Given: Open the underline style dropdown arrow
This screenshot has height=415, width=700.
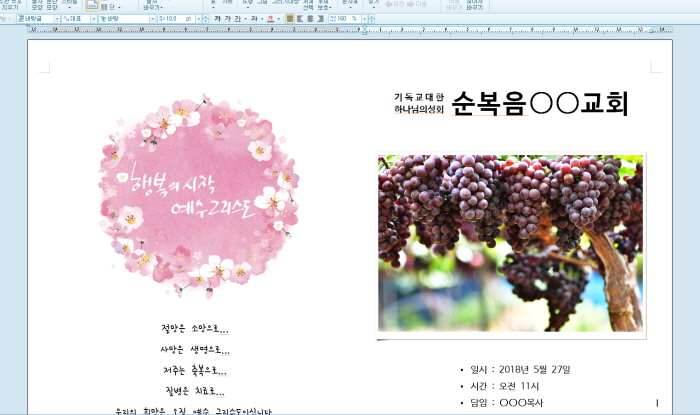Looking at the screenshot, I should tap(246, 19).
